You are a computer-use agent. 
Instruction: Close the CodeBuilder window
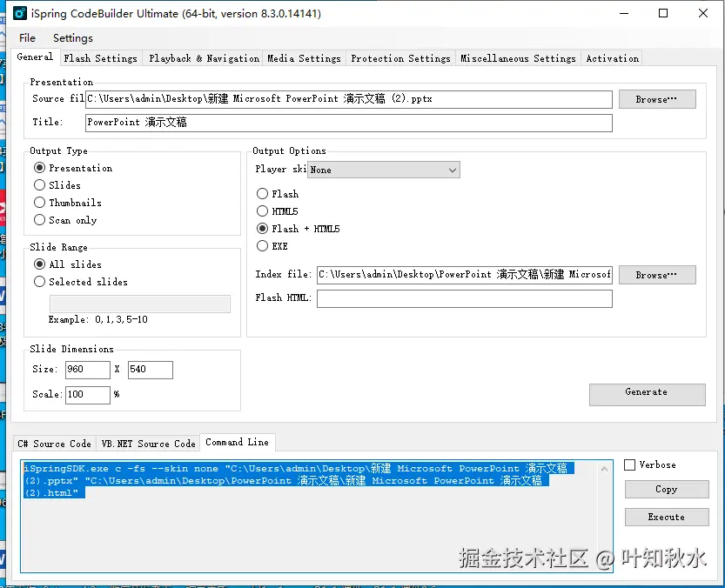703,13
